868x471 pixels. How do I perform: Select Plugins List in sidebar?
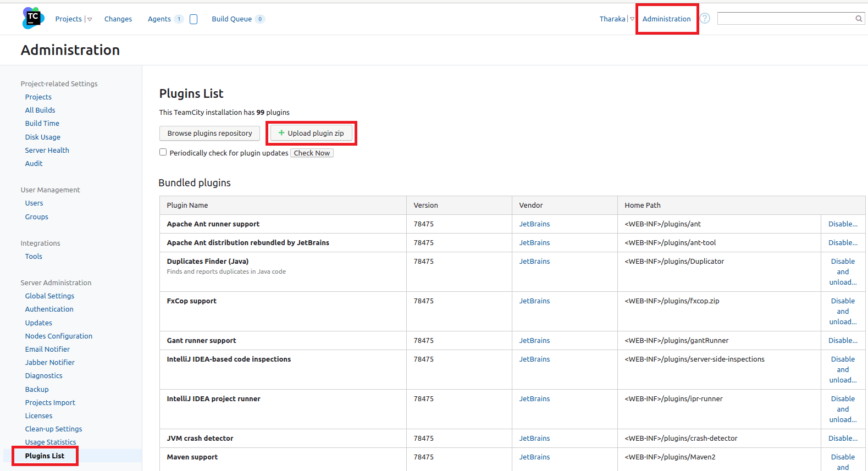(x=45, y=456)
